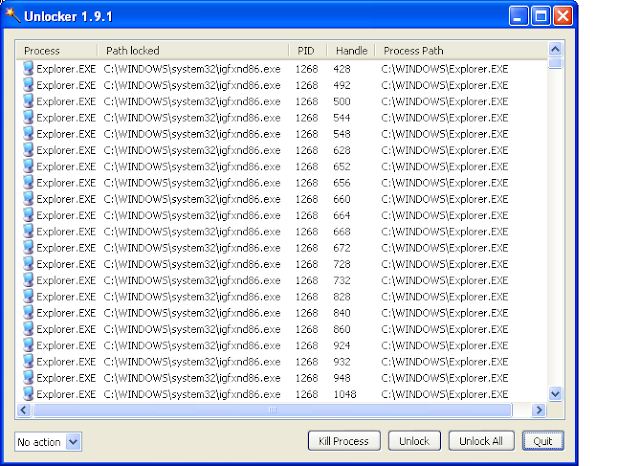
Task: Click the Explorer.EXE icon in handle 492 row
Action: 28,85
